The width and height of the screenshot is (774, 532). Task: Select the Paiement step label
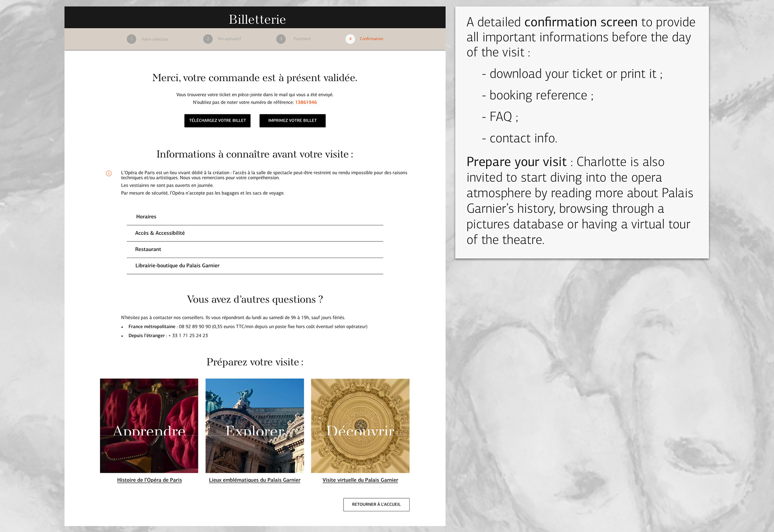302,39
